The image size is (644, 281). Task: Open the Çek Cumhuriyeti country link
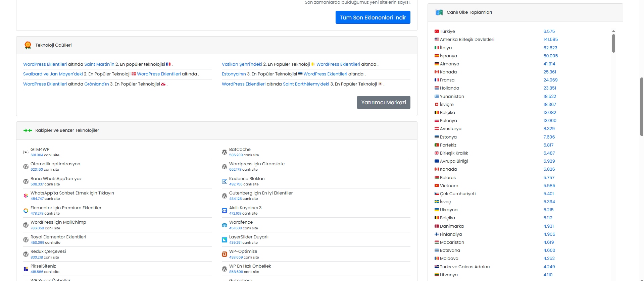(458, 193)
